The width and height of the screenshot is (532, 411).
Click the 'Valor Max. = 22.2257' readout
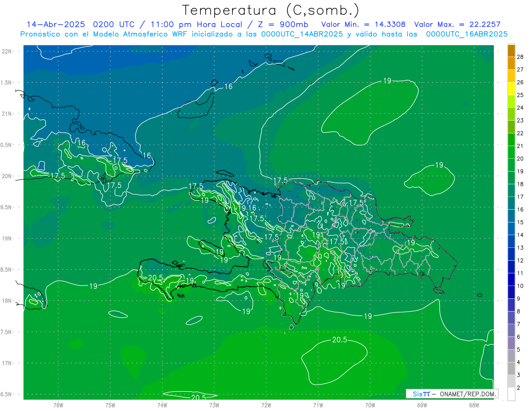(x=457, y=24)
